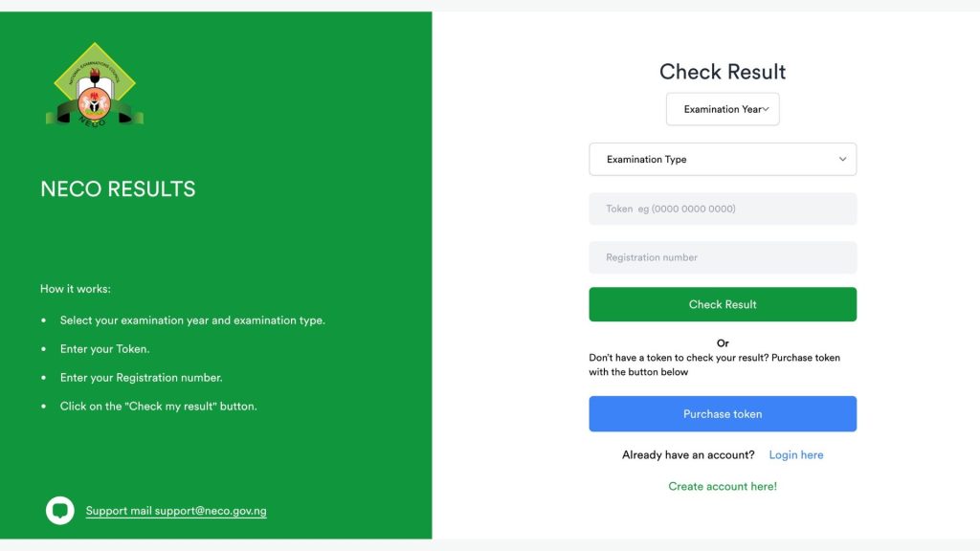This screenshot has height=551, width=980.
Task: Expand the Examination Type combo box
Action: (x=723, y=159)
